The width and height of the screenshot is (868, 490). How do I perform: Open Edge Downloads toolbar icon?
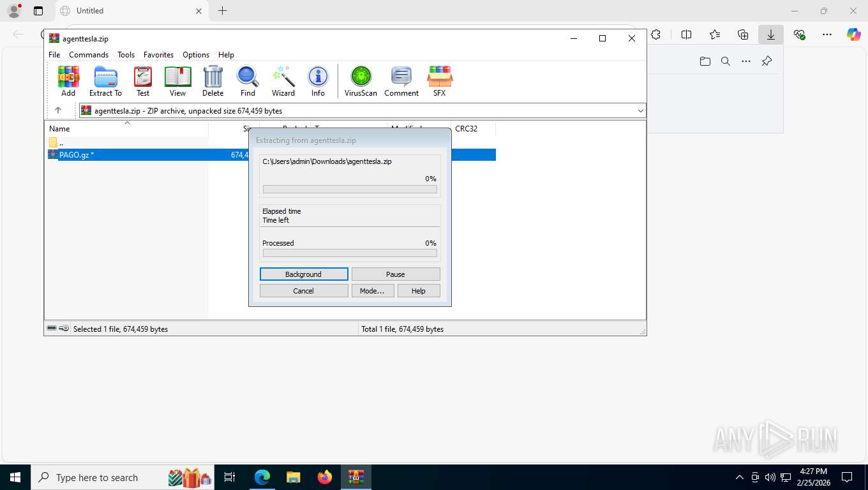coord(771,34)
